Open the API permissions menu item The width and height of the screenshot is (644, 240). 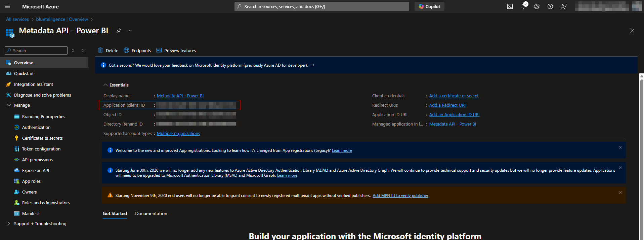(37, 160)
